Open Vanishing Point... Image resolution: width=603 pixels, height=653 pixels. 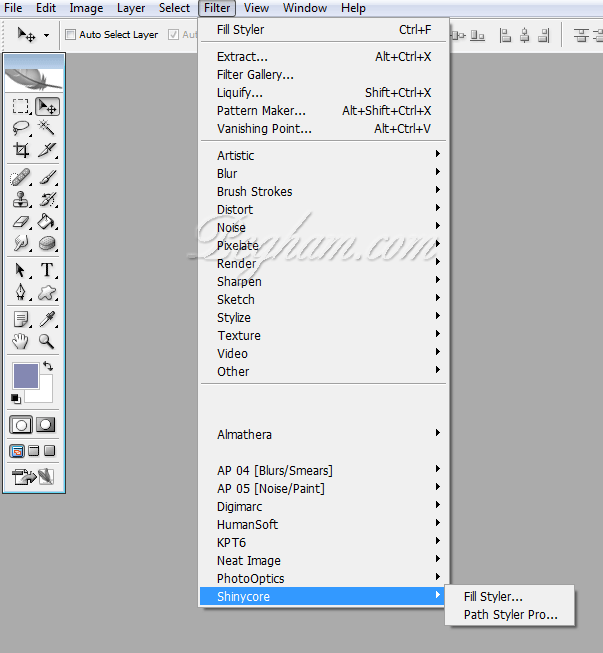[323, 128]
